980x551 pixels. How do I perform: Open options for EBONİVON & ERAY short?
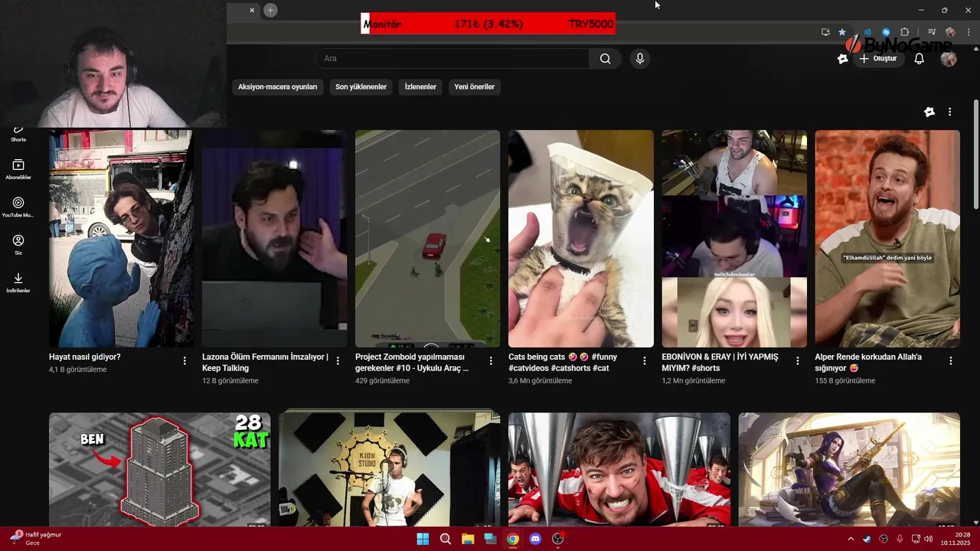(797, 360)
